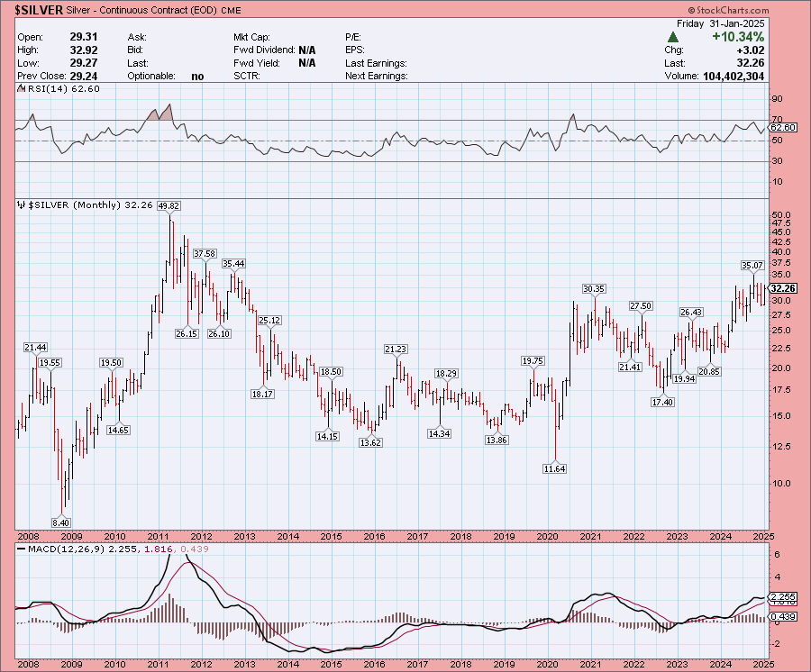
Task: Click the 13.62 low price annotation
Action: click(x=371, y=443)
